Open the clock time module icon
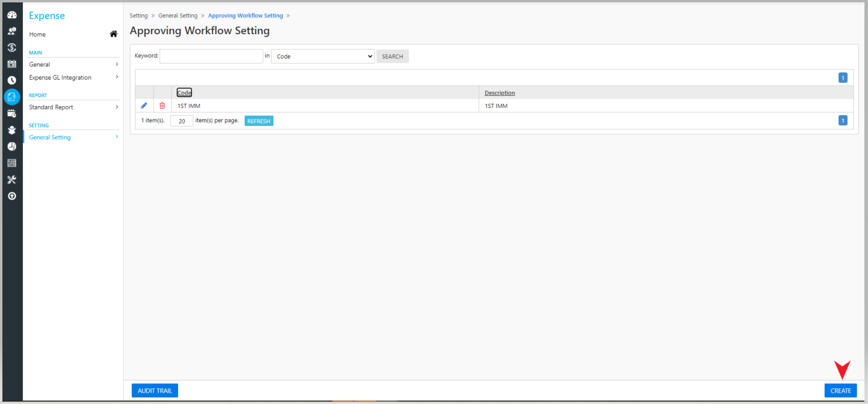Screen dimensions: 868x404 tap(11, 80)
